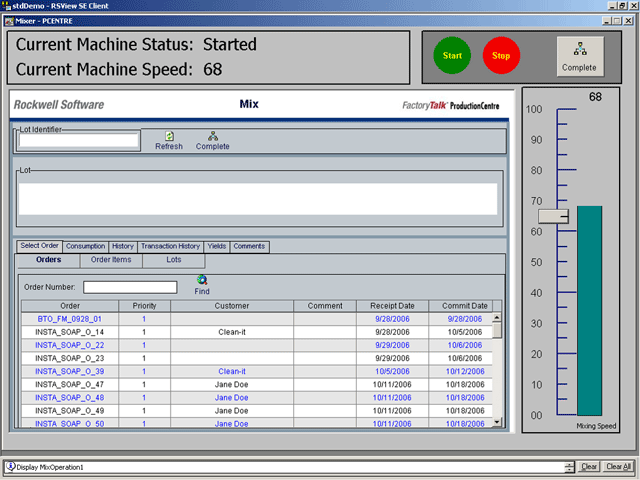Click the Lot Identifier input field
The image size is (640, 480).
point(79,140)
